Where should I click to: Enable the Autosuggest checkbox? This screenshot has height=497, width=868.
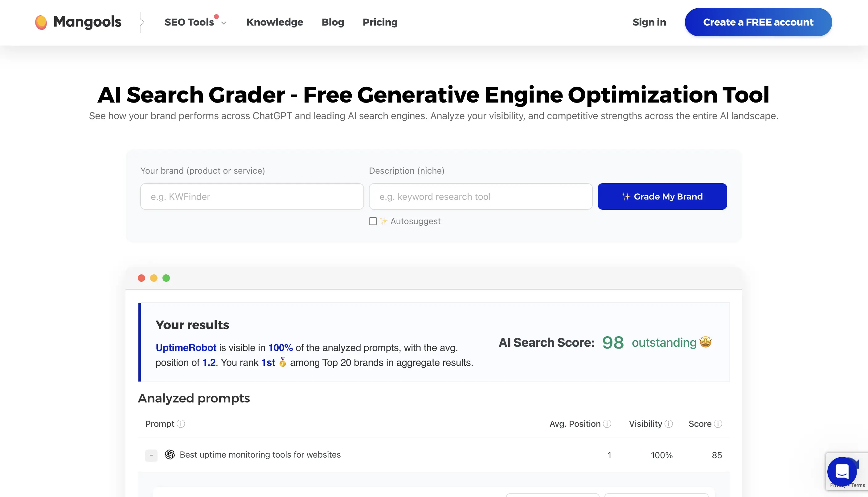pos(373,221)
